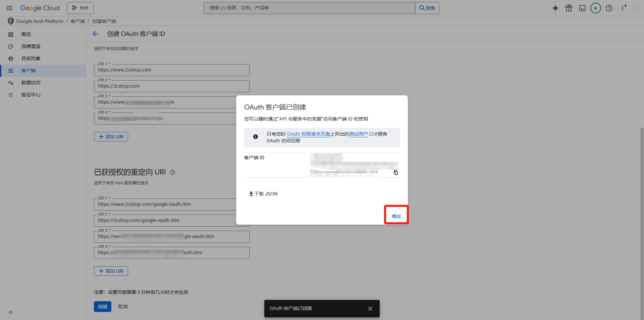644x320 pixels.
Task: Click the account avatar in the top bar
Action: tap(636, 8)
